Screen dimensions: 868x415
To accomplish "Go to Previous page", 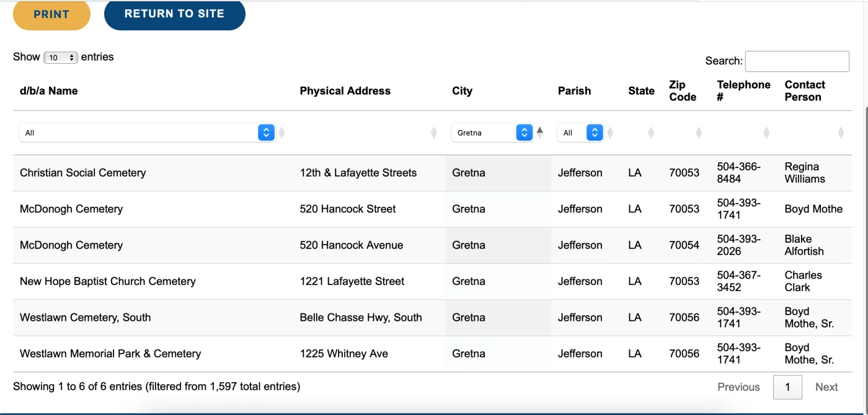I will pos(738,387).
